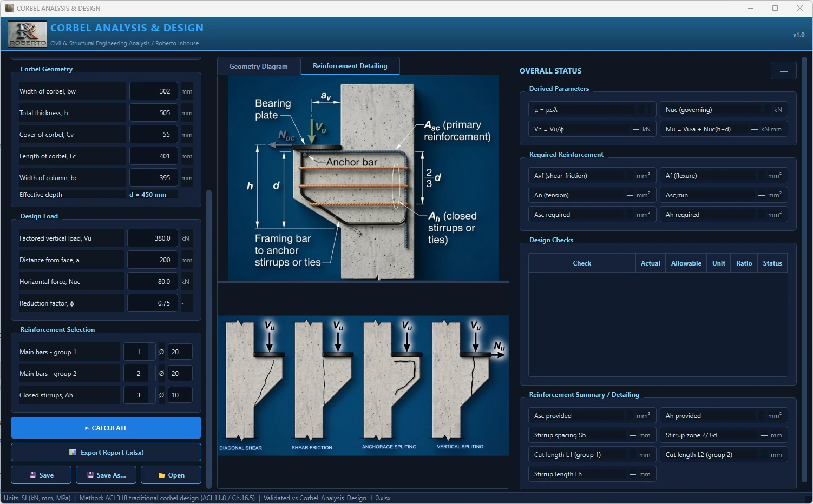Click the 'Af (flexure)' result field
The image size is (813, 504).
click(724, 176)
